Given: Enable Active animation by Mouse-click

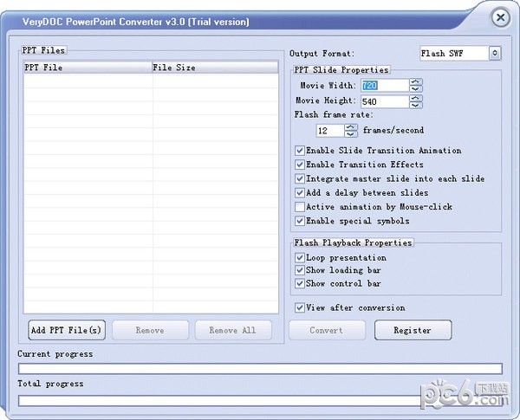Looking at the screenshot, I should [300, 207].
